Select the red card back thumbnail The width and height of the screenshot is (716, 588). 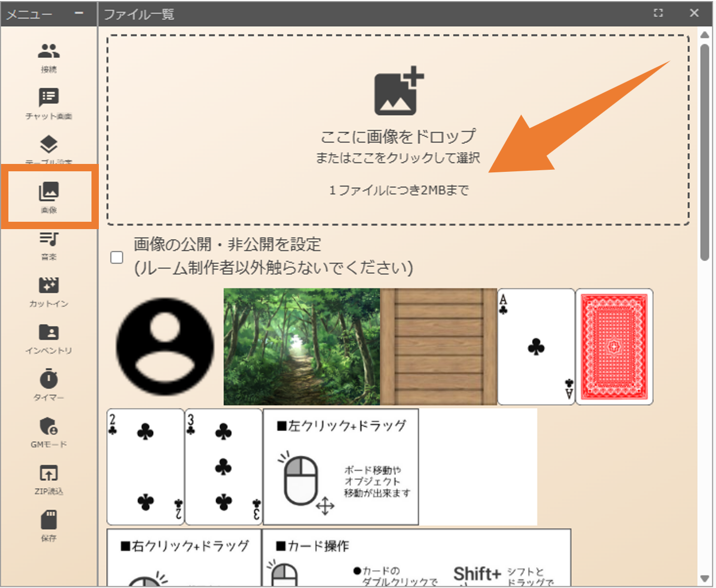pos(614,346)
